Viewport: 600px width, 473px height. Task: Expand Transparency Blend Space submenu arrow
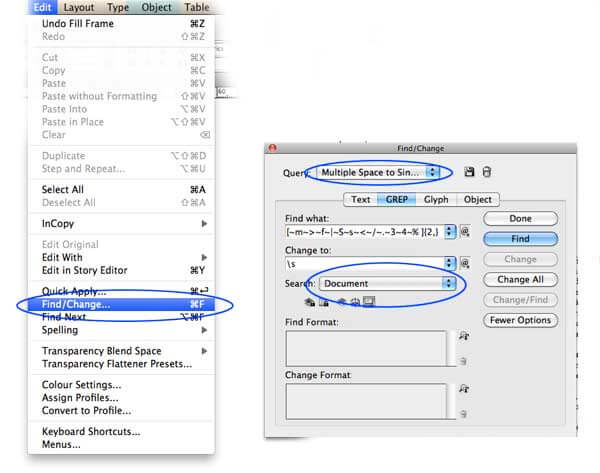tap(204, 351)
